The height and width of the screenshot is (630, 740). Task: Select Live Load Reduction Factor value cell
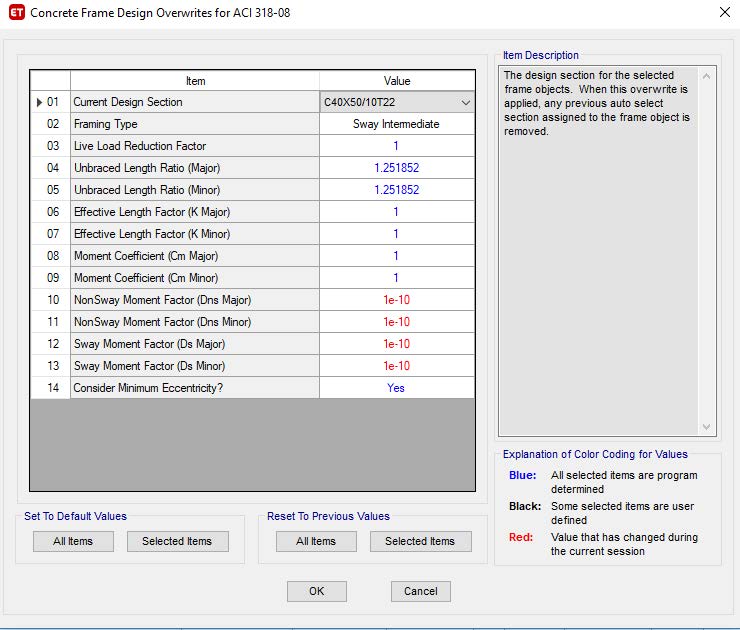click(396, 146)
